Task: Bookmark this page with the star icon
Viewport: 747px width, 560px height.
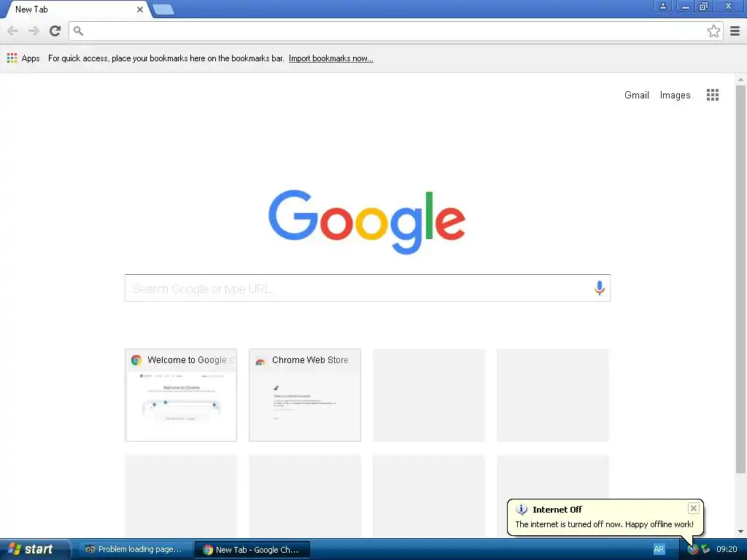Action: pyautogui.click(x=713, y=31)
